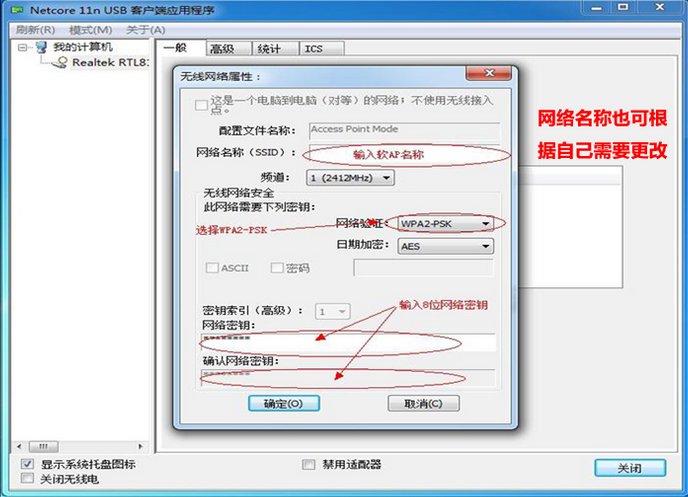Collapse the 我的计算机 tree node

pyautogui.click(x=22, y=47)
